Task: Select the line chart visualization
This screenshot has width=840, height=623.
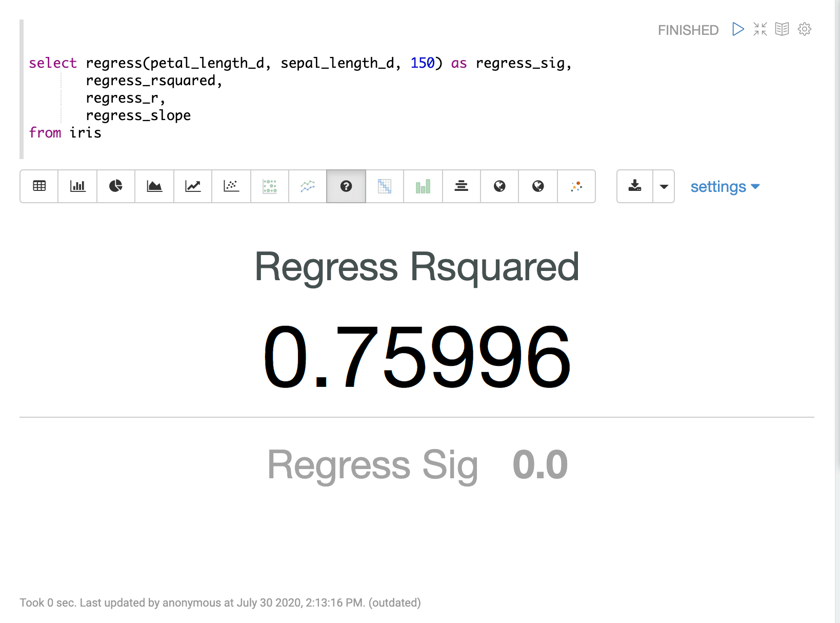Action: point(192,186)
